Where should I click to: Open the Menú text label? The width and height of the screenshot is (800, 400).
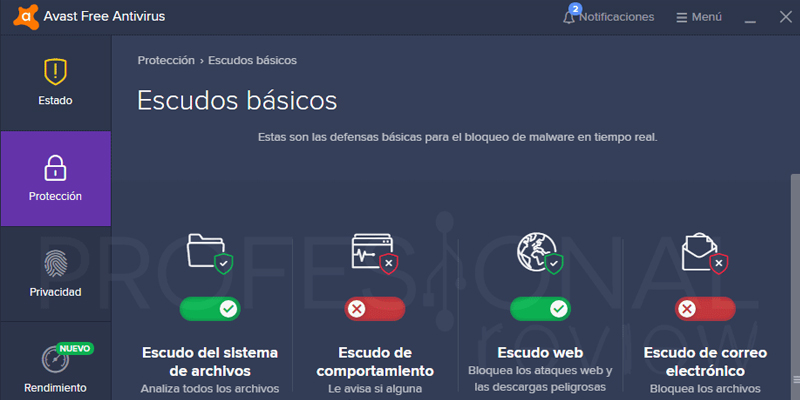click(707, 17)
